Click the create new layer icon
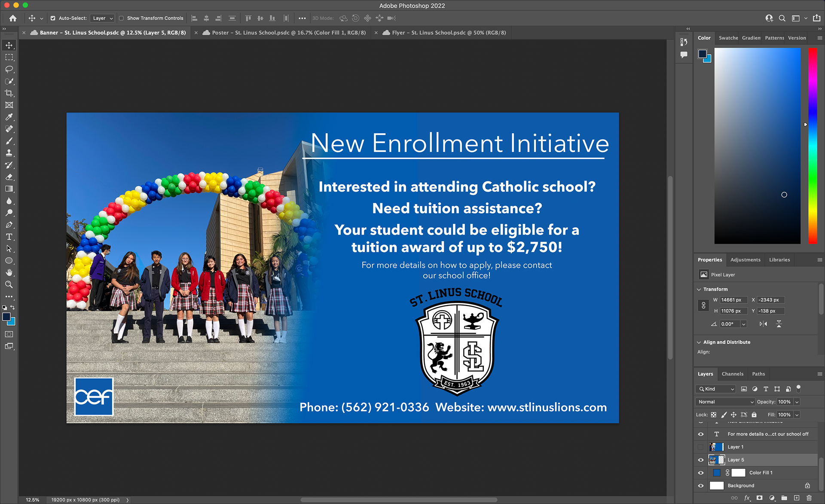 (x=797, y=498)
